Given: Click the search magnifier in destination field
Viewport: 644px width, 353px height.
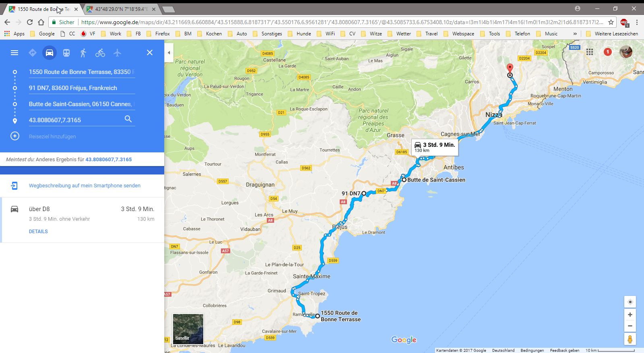Looking at the screenshot, I should 128,119.
